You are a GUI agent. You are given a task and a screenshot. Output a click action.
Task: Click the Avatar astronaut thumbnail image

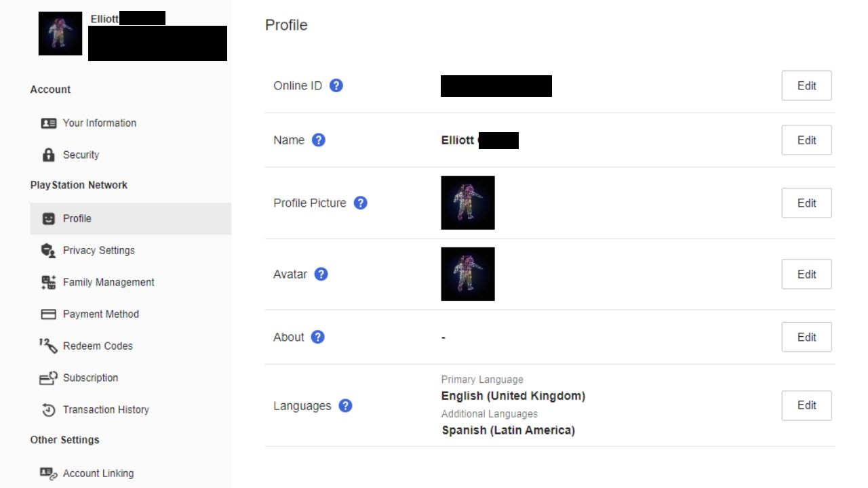pos(468,274)
